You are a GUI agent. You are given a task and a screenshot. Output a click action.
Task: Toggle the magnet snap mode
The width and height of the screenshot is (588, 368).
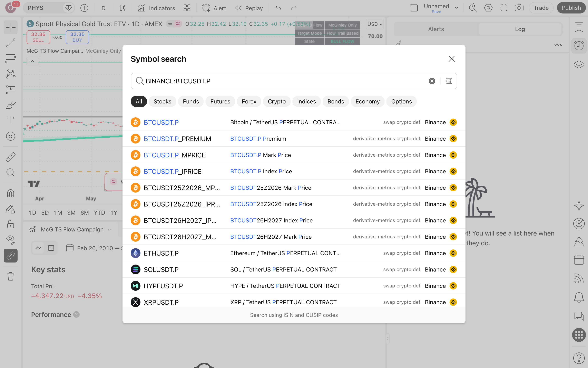pos(11,193)
